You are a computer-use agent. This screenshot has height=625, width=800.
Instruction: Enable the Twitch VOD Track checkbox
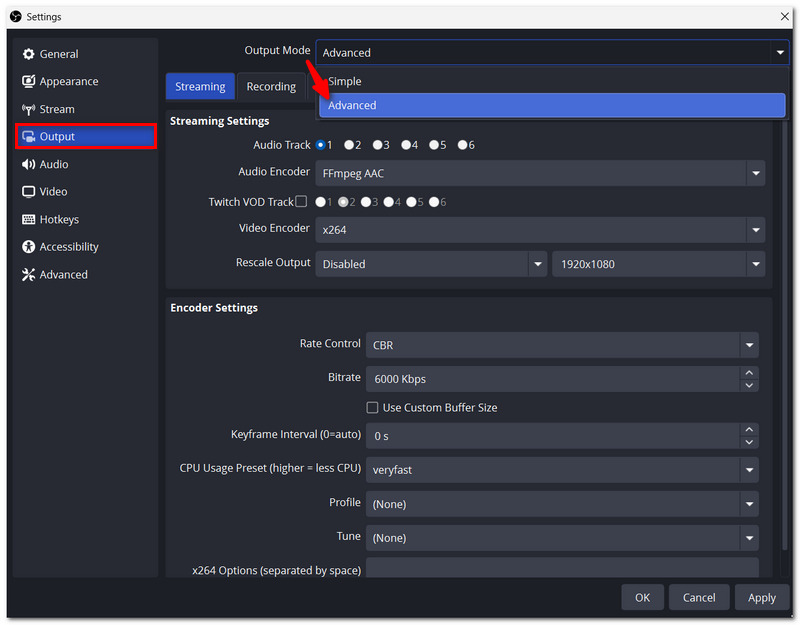301,202
